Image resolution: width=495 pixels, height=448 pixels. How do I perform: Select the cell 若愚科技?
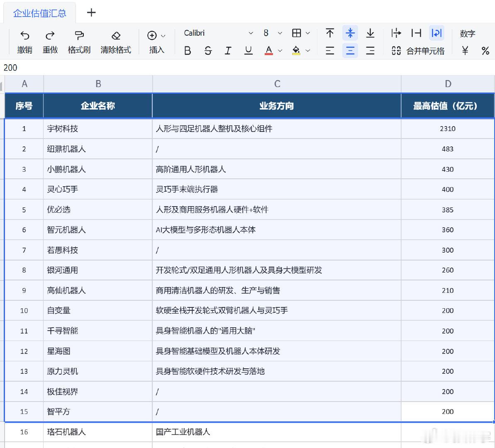click(98, 250)
